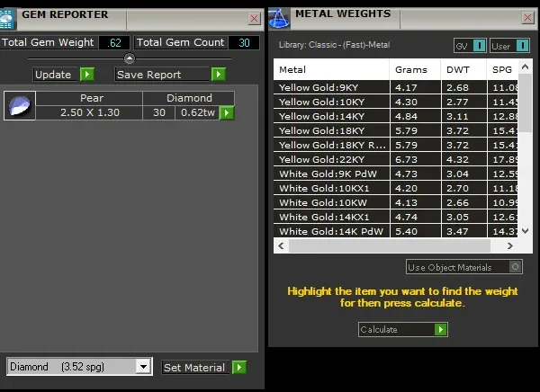Click the Calculate button label
Image resolution: width=540 pixels, height=392 pixels.
click(x=379, y=330)
